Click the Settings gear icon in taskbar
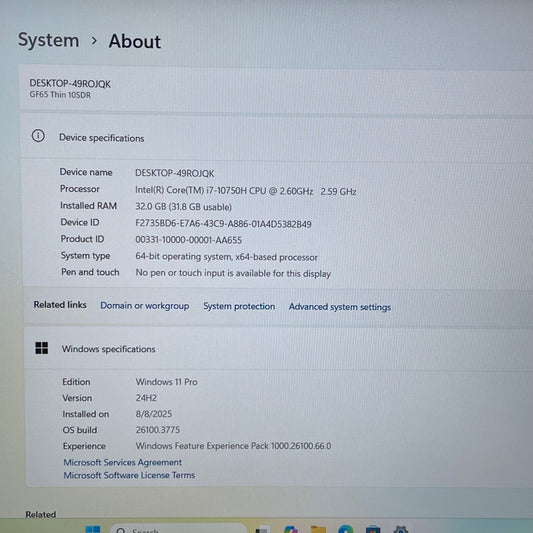 click(400, 530)
